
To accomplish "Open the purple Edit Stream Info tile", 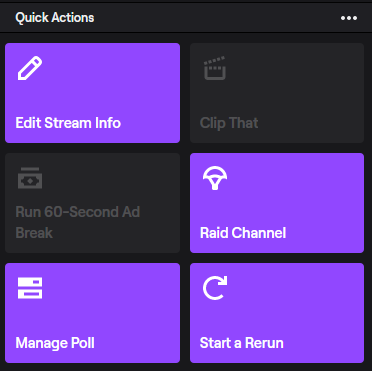I will [92, 93].
